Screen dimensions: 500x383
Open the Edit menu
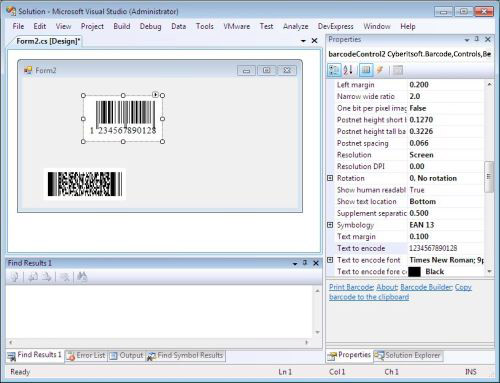pyautogui.click(x=40, y=26)
